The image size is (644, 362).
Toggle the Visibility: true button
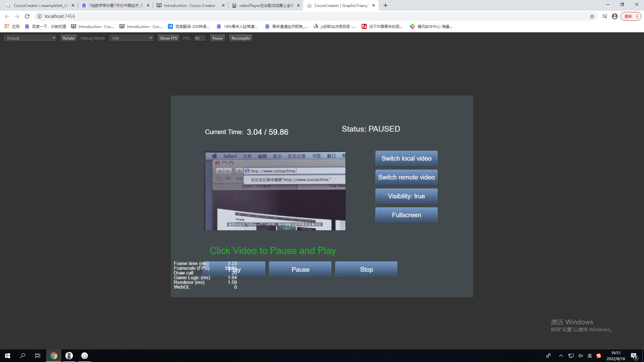pyautogui.click(x=406, y=196)
